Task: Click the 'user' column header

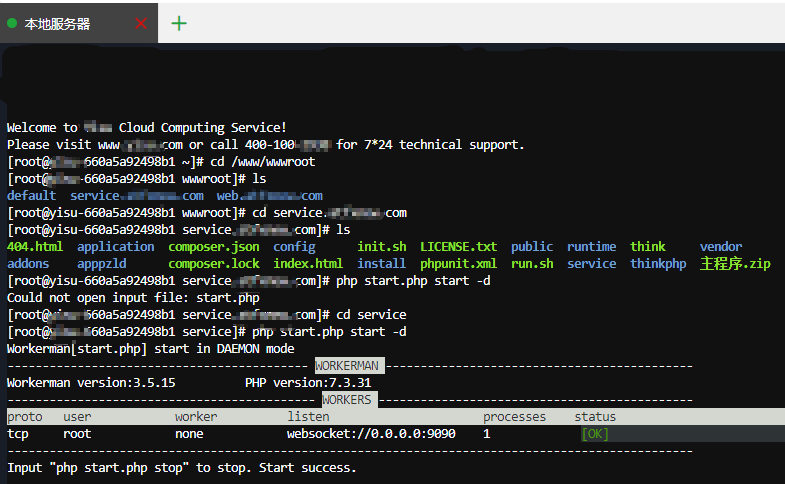Action: pyautogui.click(x=77, y=417)
